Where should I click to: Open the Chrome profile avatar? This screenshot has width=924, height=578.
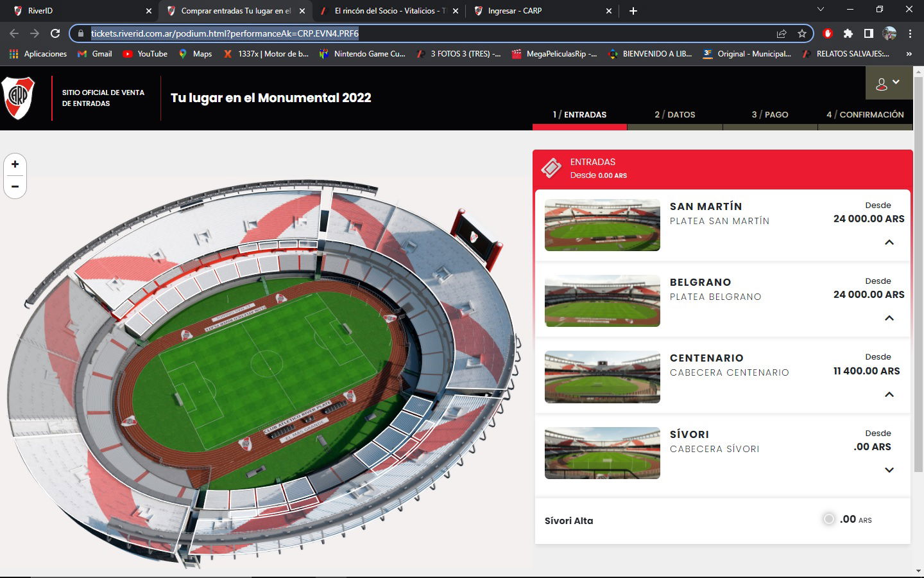[x=889, y=33]
